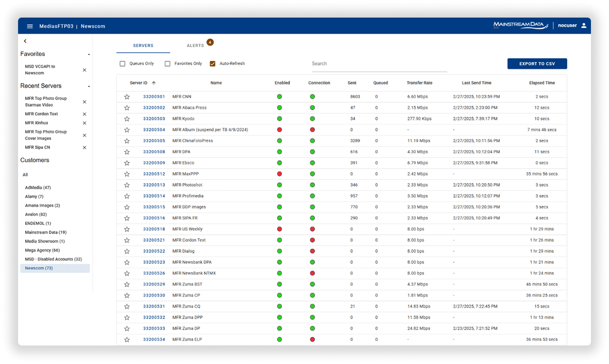Enable the Favorites Only checkbox
Viewport: 609px width, 364px height.
pos(167,64)
